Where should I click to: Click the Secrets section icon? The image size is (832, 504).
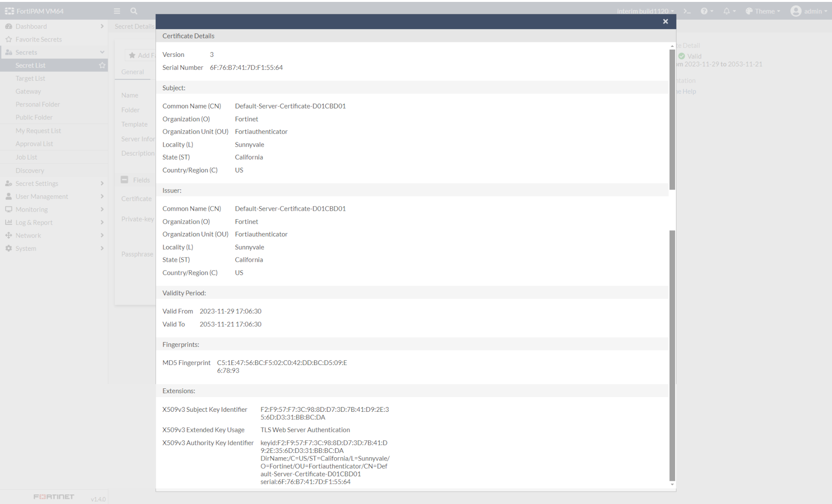coord(9,52)
